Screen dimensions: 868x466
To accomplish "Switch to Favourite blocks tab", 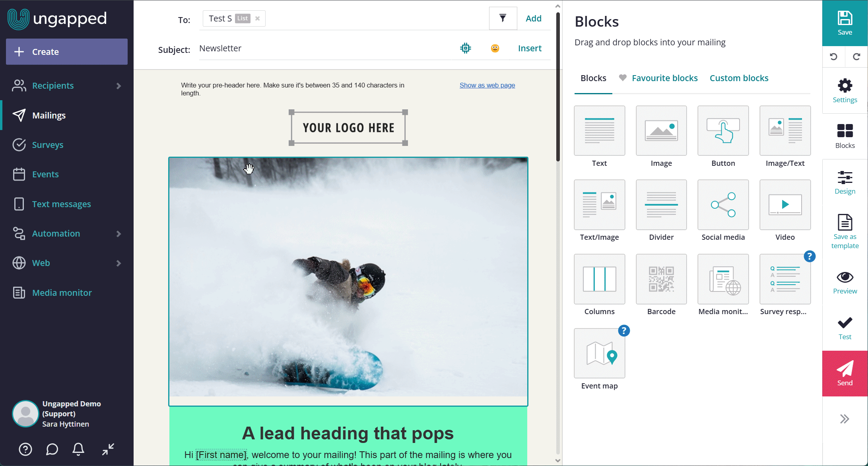I will coord(658,78).
